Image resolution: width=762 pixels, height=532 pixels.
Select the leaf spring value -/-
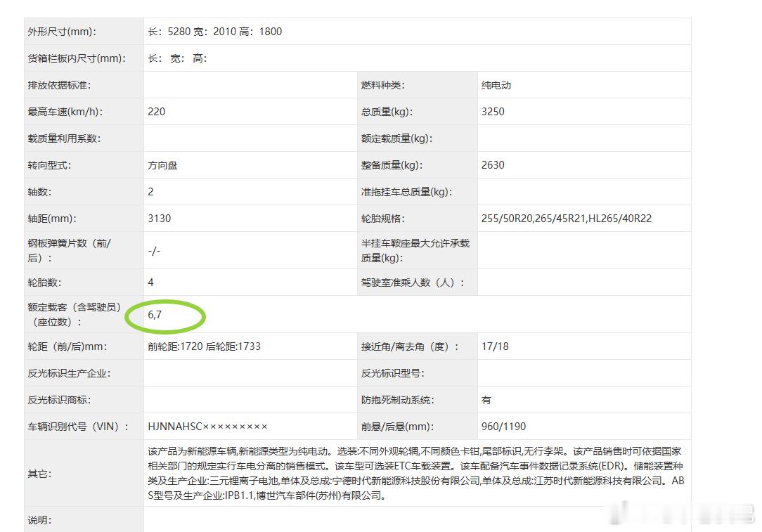pyautogui.click(x=154, y=251)
